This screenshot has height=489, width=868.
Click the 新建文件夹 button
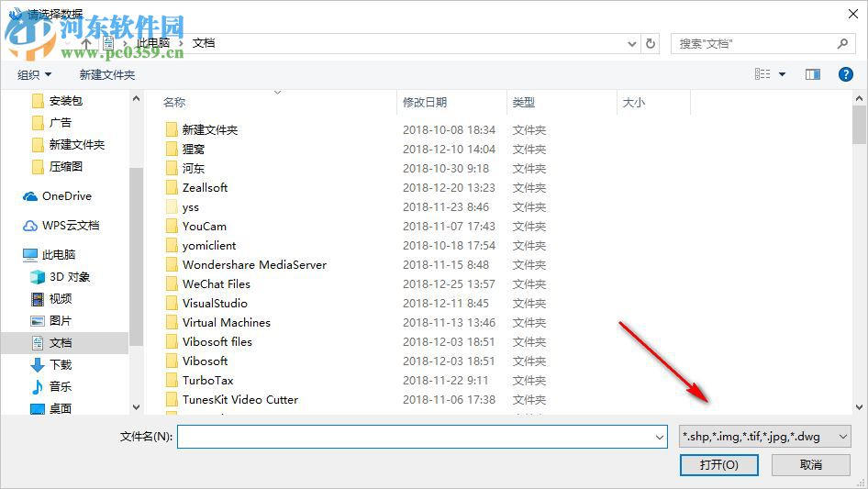tap(106, 74)
